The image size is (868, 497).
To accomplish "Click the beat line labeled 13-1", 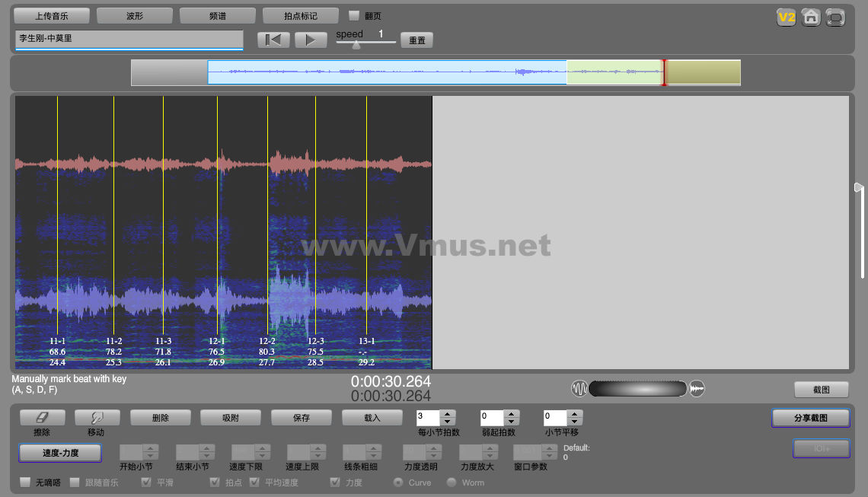I will coord(366,216).
